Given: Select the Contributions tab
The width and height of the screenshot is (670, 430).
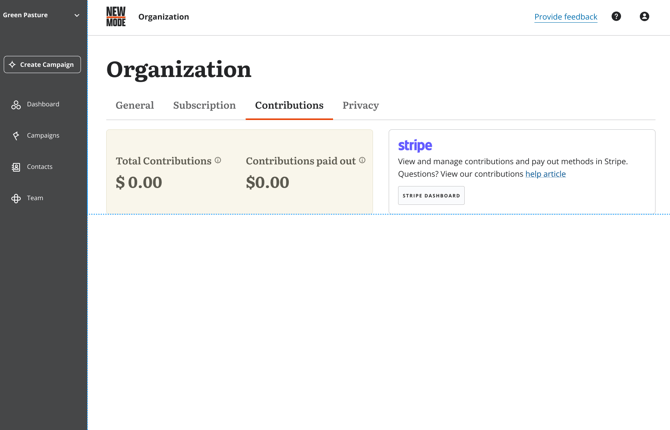Looking at the screenshot, I should (x=289, y=105).
